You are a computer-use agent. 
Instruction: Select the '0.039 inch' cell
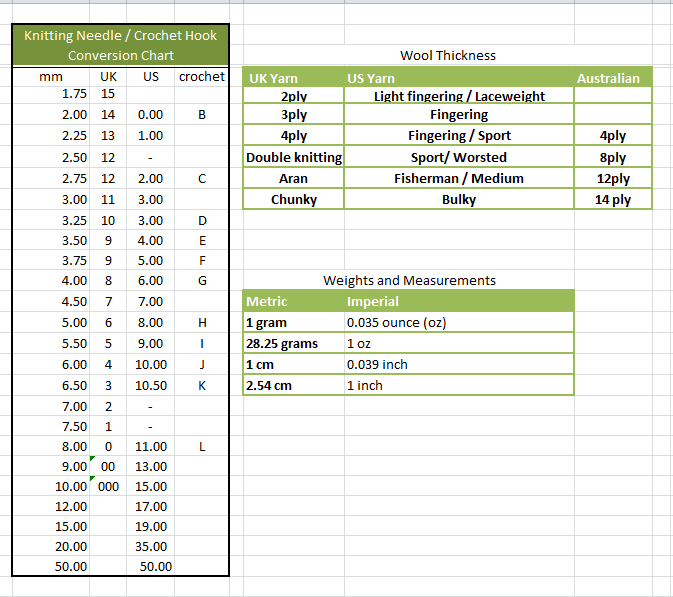coord(459,364)
